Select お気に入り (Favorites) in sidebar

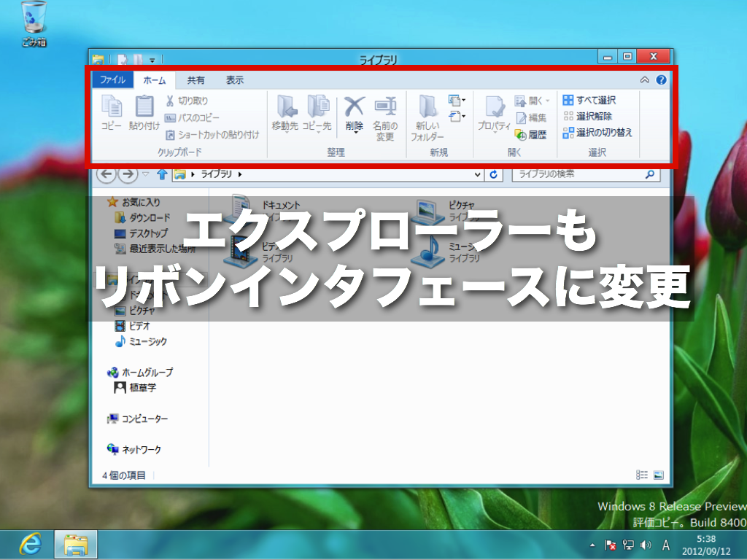coord(134,202)
